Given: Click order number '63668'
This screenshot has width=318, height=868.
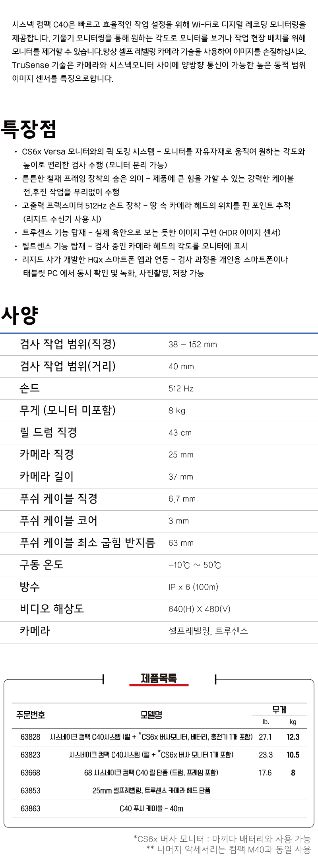Looking at the screenshot, I should (31, 773).
